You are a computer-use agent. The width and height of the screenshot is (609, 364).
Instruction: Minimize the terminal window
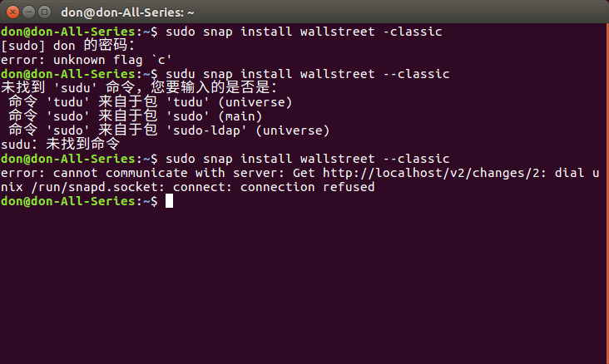pos(29,12)
